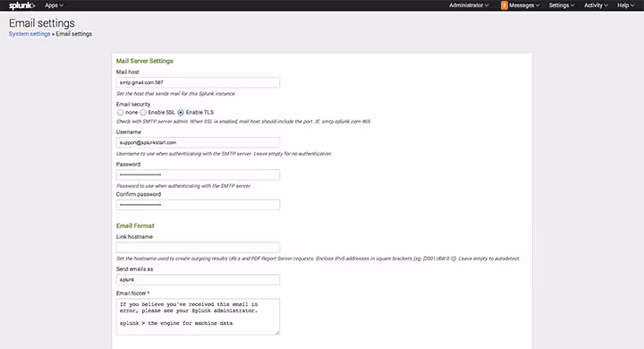Viewport: 644px width, 349px height.
Task: Click the 'Set the host that sends mail' hint
Action: tap(176, 94)
